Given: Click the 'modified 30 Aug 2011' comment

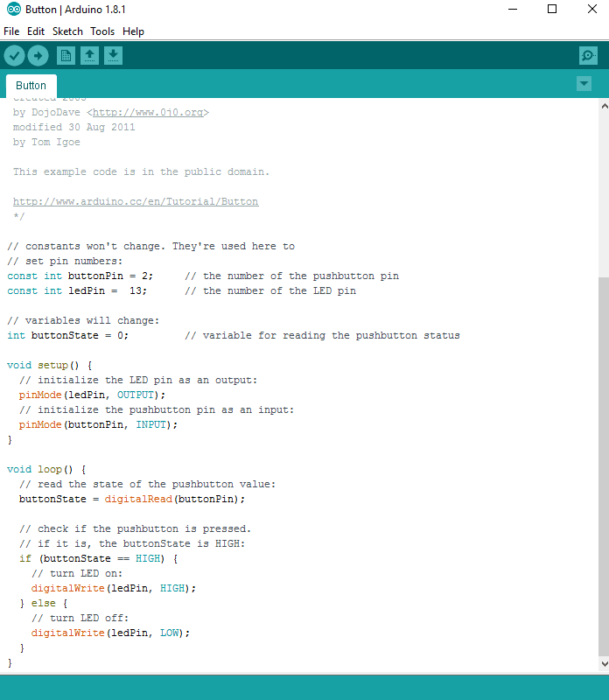Looking at the screenshot, I should (73, 127).
